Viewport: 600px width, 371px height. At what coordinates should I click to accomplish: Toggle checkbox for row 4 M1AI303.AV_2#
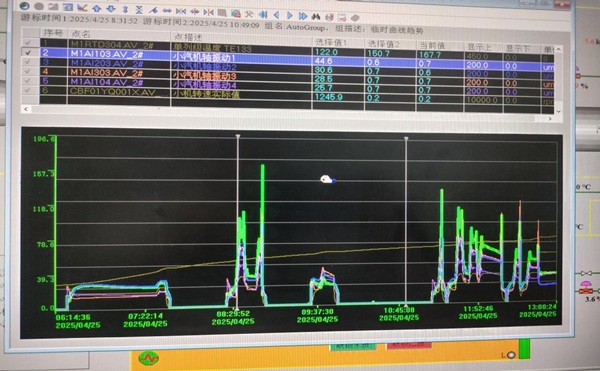click(28, 71)
